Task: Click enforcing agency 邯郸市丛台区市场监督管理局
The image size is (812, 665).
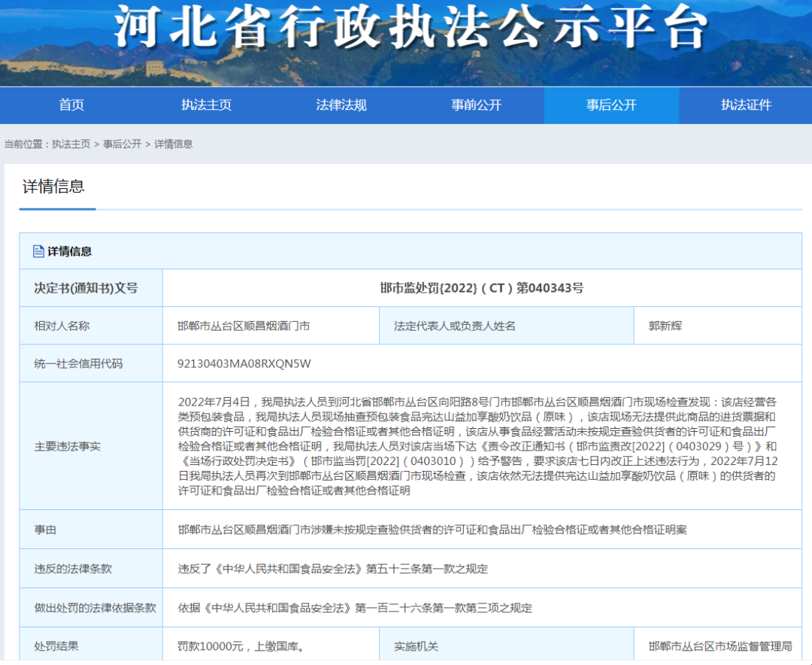Action: [x=720, y=646]
